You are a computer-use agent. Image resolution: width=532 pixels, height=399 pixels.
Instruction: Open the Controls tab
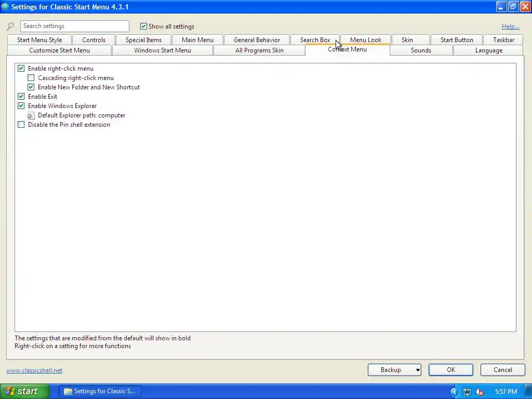coord(94,39)
